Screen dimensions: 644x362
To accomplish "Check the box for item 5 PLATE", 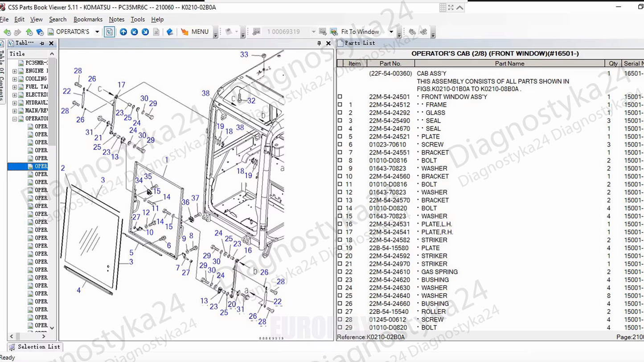I will point(340,137).
